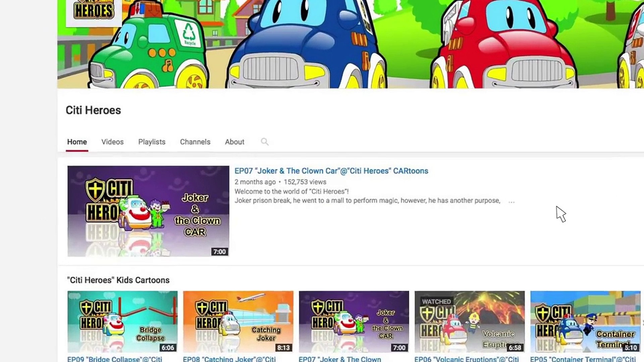Image resolution: width=644 pixels, height=362 pixels.
Task: Go to the Home tab
Action: click(x=77, y=142)
